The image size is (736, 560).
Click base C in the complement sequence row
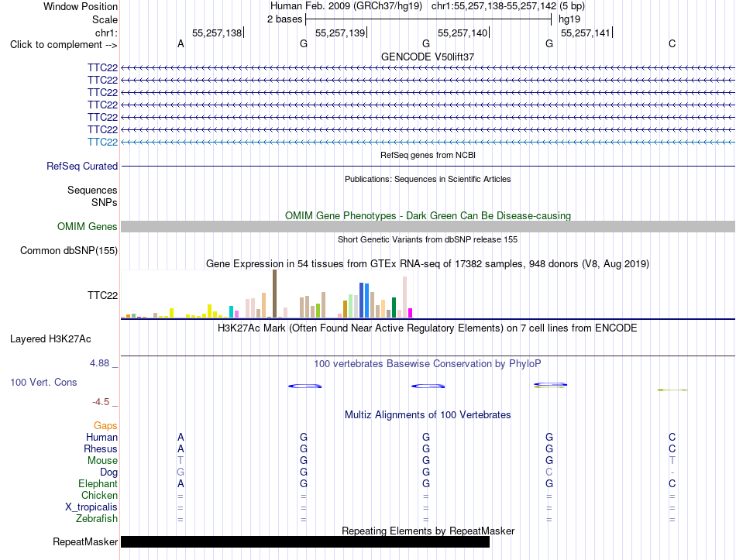672,44
